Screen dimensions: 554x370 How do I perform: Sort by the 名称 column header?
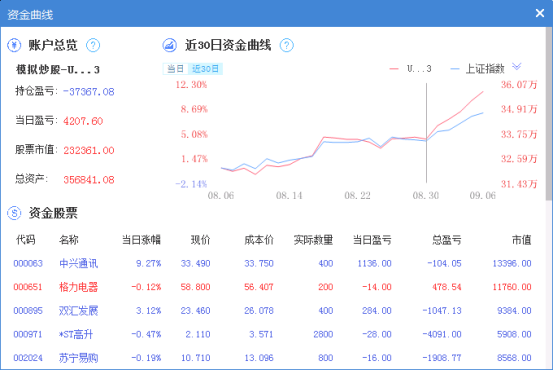coord(69,240)
